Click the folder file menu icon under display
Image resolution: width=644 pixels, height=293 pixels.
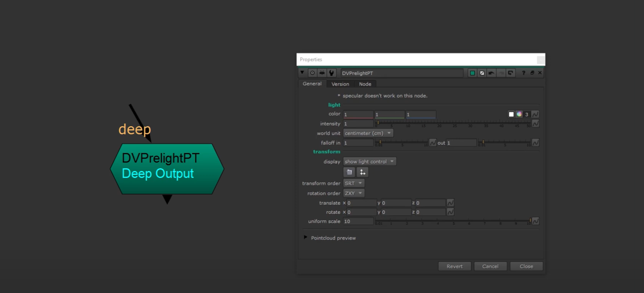coord(349,172)
